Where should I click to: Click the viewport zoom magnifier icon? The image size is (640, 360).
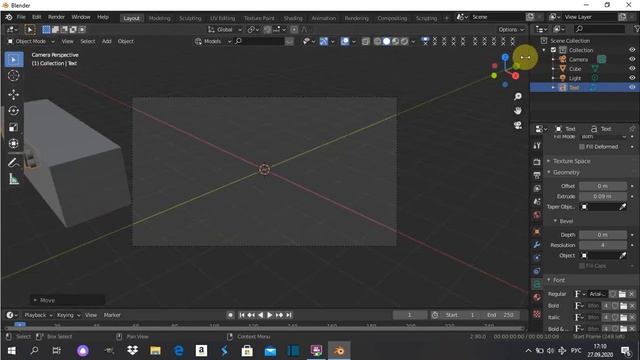pyautogui.click(x=518, y=96)
